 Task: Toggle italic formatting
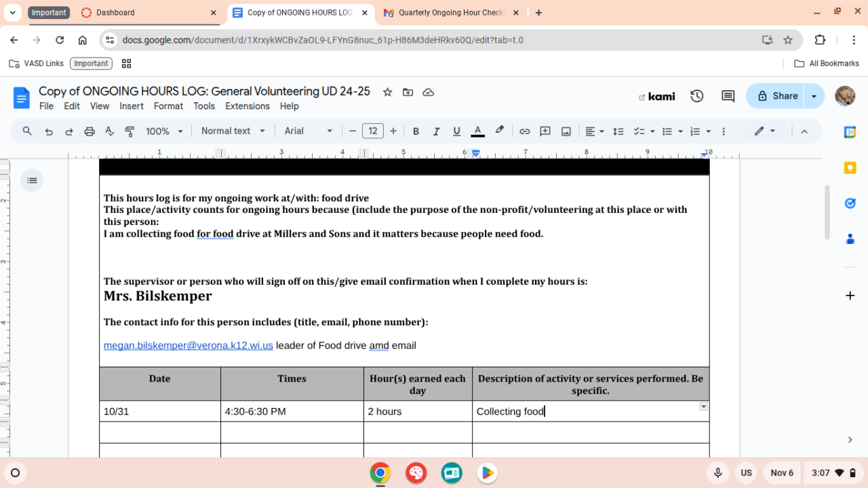436,131
